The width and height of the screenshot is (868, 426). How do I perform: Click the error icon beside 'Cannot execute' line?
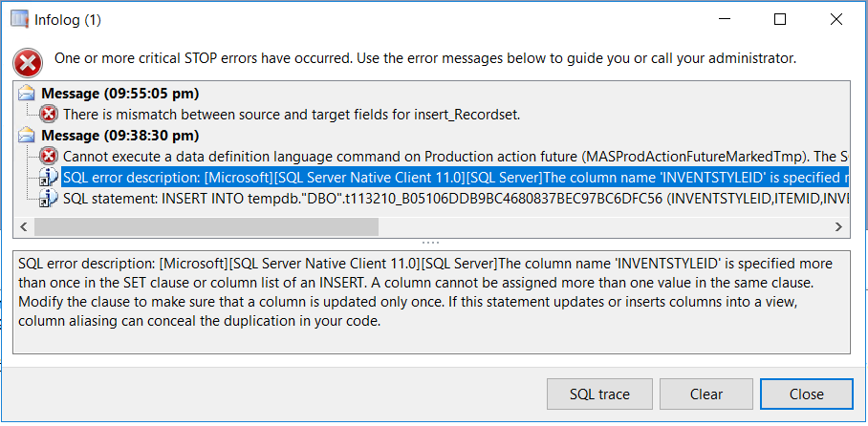[x=49, y=157]
